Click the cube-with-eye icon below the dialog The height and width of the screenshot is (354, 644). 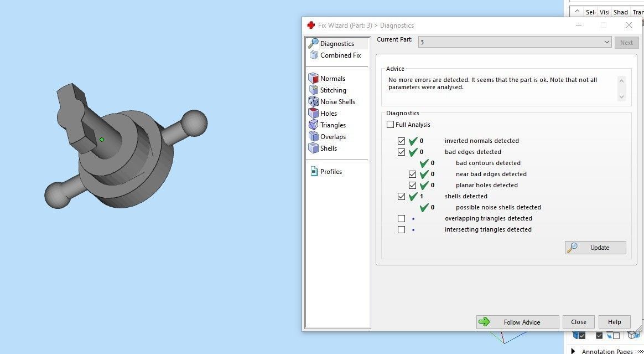coord(633,336)
